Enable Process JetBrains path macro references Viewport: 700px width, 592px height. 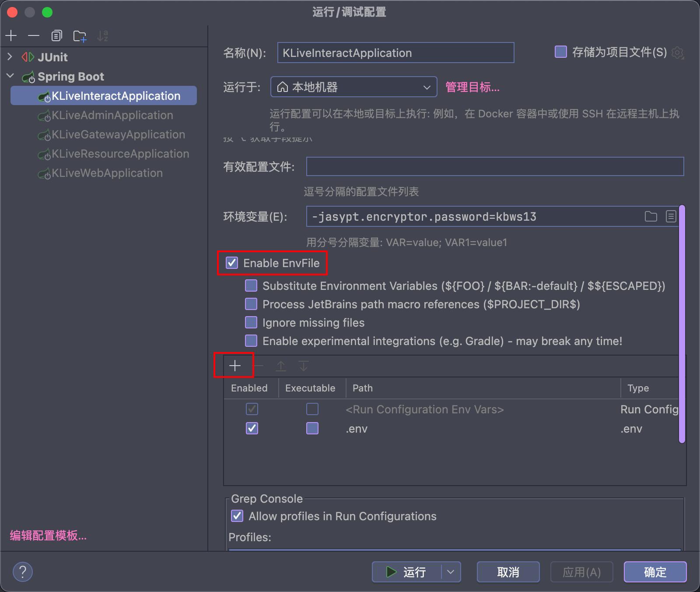tap(251, 304)
